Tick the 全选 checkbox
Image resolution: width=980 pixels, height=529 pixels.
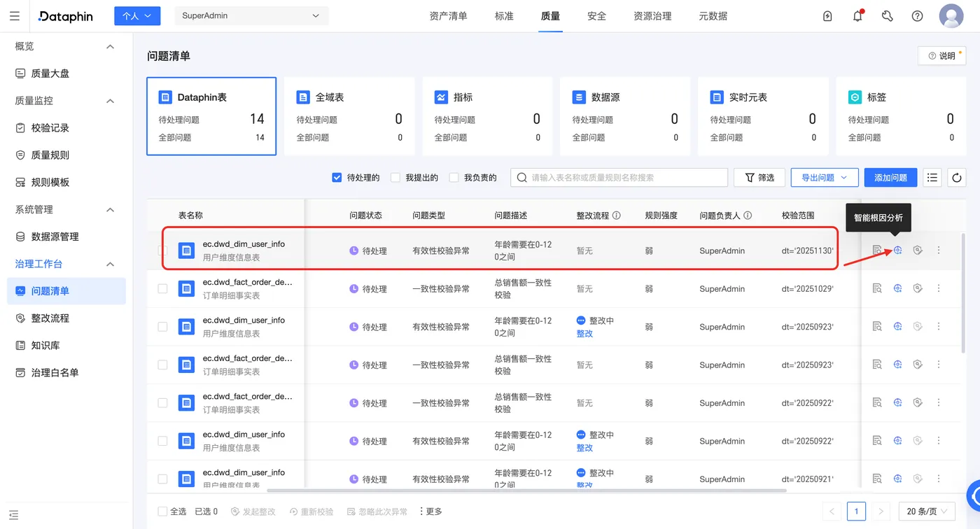[162, 512]
